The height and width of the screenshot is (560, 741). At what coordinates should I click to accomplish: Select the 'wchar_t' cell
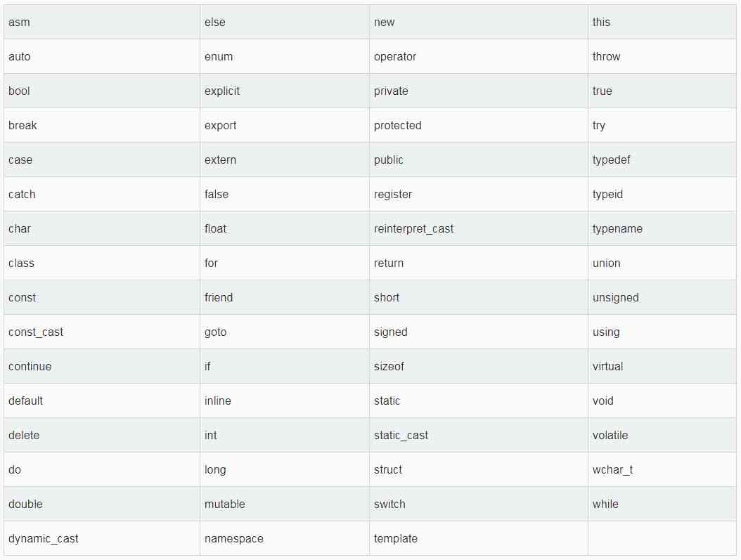662,470
